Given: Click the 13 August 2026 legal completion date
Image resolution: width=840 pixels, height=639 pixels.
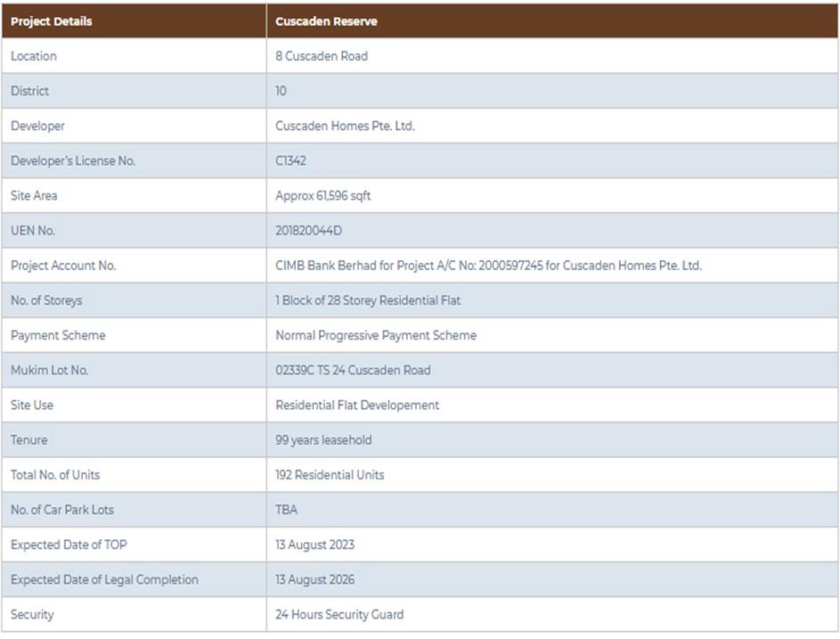Looking at the screenshot, I should [x=314, y=579].
